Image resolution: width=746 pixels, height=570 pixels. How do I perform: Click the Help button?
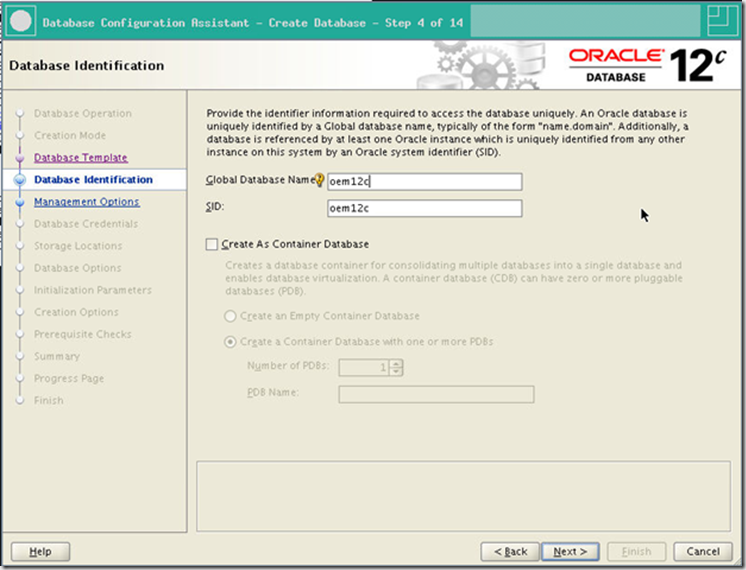click(40, 551)
